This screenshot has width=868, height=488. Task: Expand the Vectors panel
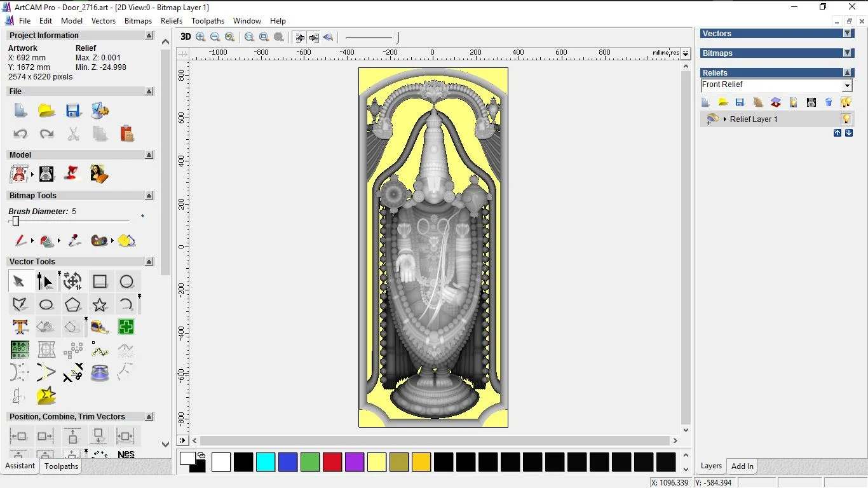pyautogui.click(x=847, y=34)
